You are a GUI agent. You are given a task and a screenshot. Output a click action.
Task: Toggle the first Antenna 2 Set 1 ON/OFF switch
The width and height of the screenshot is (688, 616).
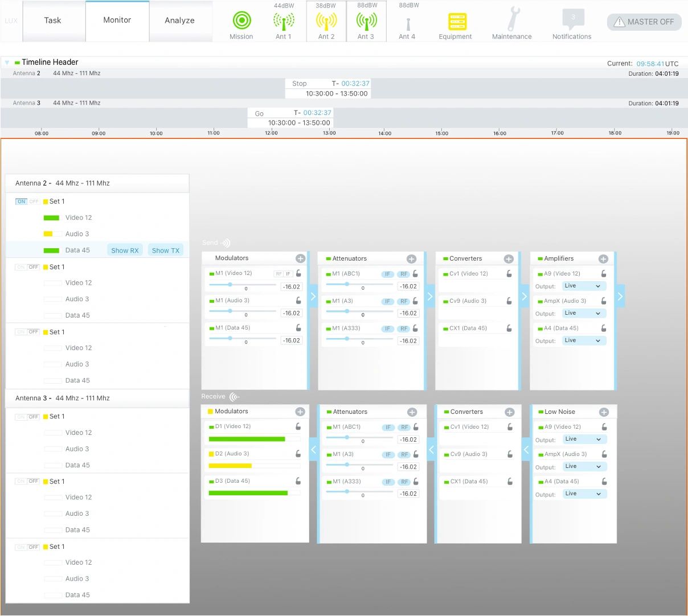[27, 202]
